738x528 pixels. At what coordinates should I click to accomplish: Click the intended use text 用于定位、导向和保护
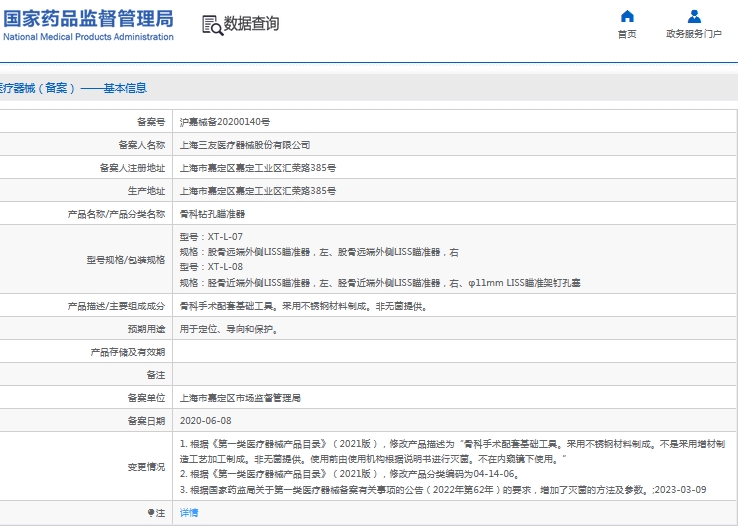229,329
